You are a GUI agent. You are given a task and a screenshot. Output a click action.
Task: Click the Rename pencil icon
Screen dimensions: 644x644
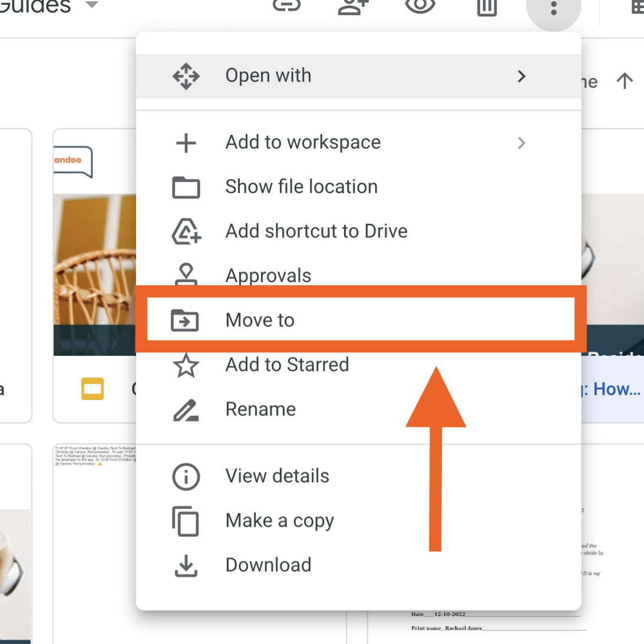point(186,410)
